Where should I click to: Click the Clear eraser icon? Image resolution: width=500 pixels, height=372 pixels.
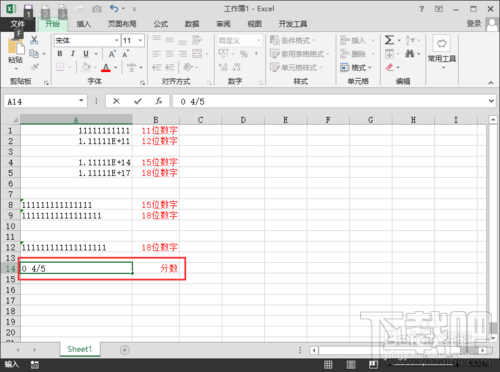pyautogui.click(x=389, y=67)
